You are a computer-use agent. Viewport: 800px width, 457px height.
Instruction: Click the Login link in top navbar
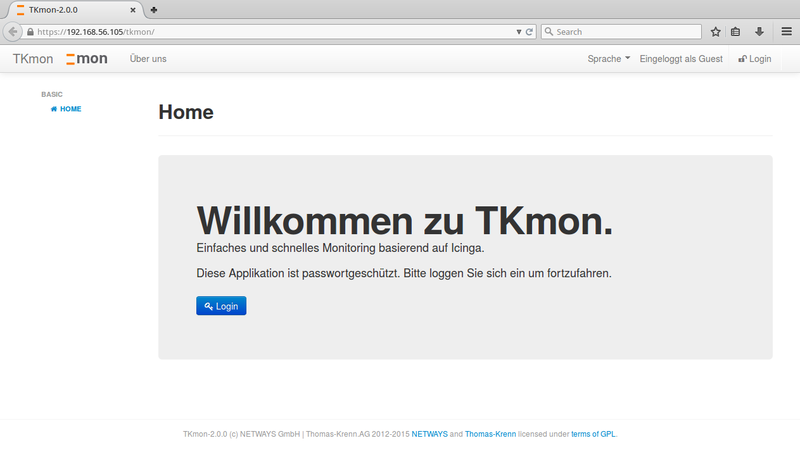pyautogui.click(x=755, y=59)
